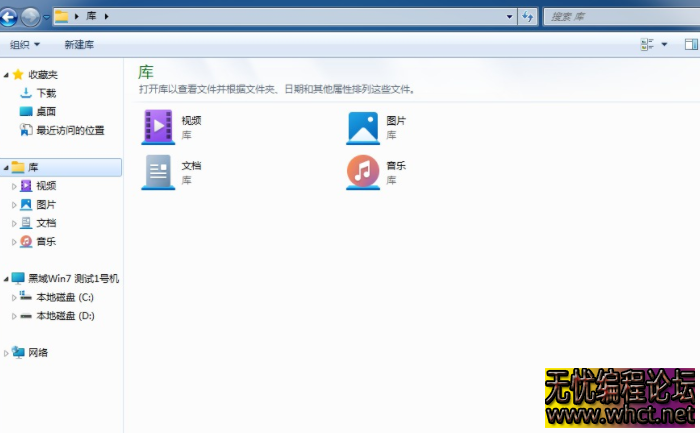Expand the 视频 tree node

(x=14, y=186)
